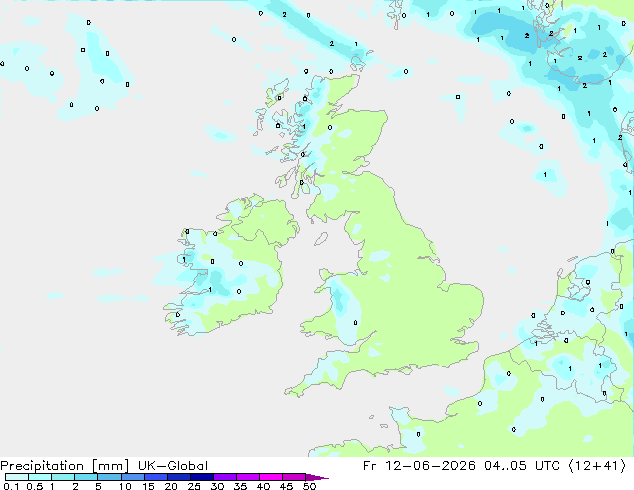Click the 0.1–0.5 mm palest legend swatch
Image resolution: width=634 pixels, height=490 pixels.
pos(17,477)
